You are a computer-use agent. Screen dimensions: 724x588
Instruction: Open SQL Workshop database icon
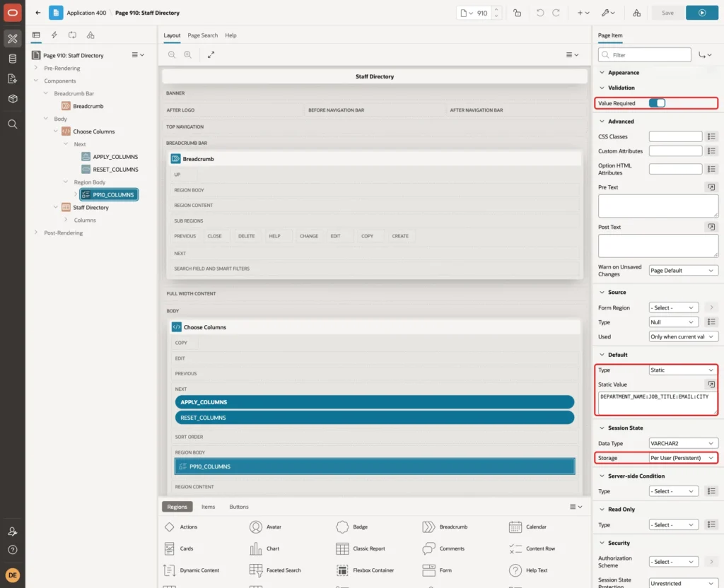pyautogui.click(x=13, y=59)
